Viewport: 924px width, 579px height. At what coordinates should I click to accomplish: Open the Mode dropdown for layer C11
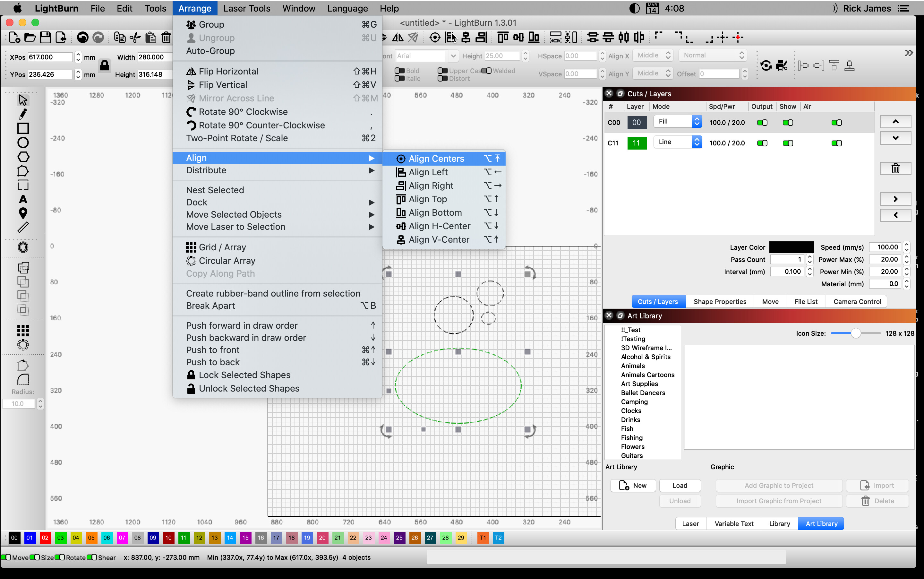point(678,142)
